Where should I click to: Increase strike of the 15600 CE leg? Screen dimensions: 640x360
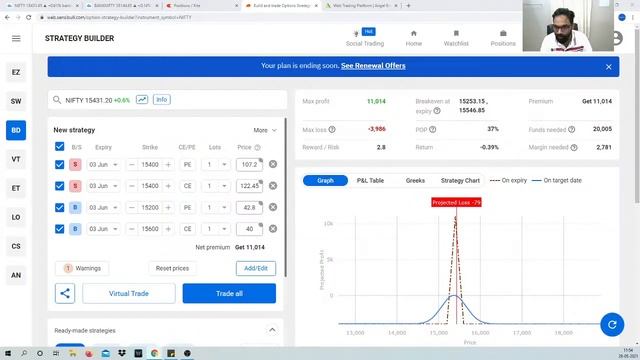(x=168, y=229)
